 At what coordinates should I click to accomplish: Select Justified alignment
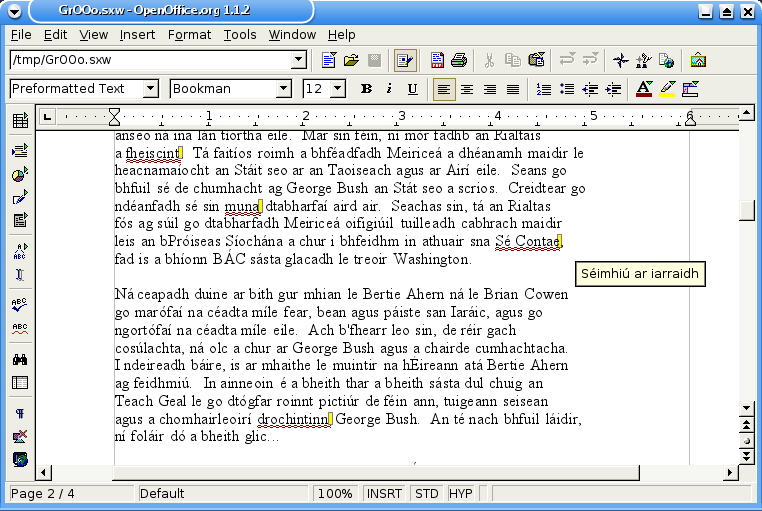(x=513, y=89)
